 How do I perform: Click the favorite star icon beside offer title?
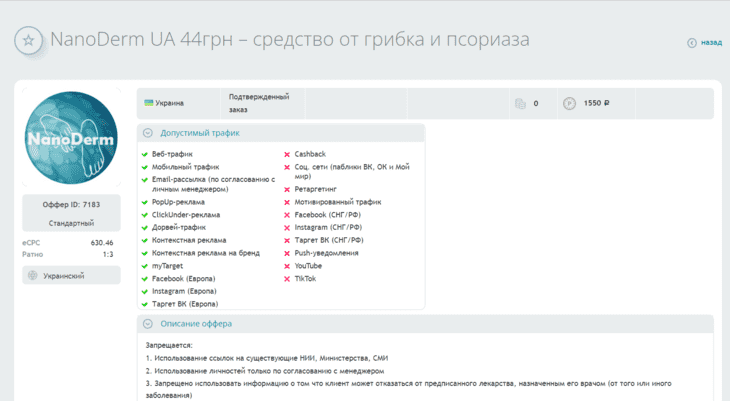[28, 41]
